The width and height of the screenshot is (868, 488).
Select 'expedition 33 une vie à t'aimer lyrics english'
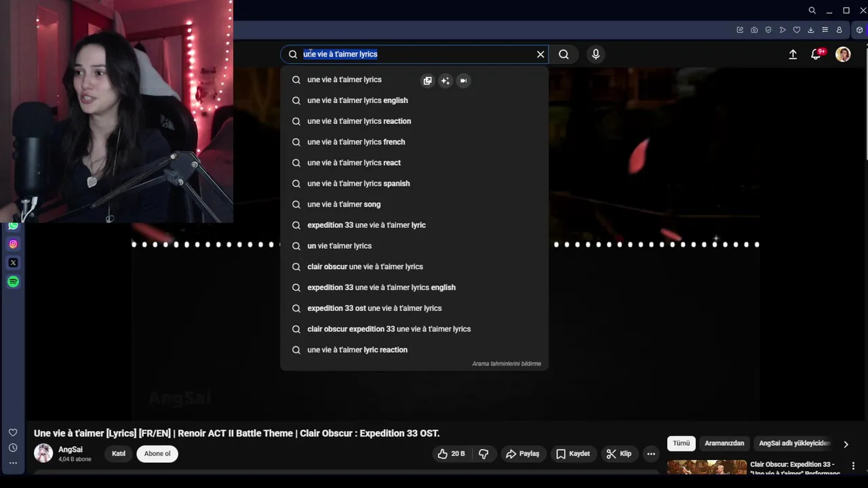(414, 287)
